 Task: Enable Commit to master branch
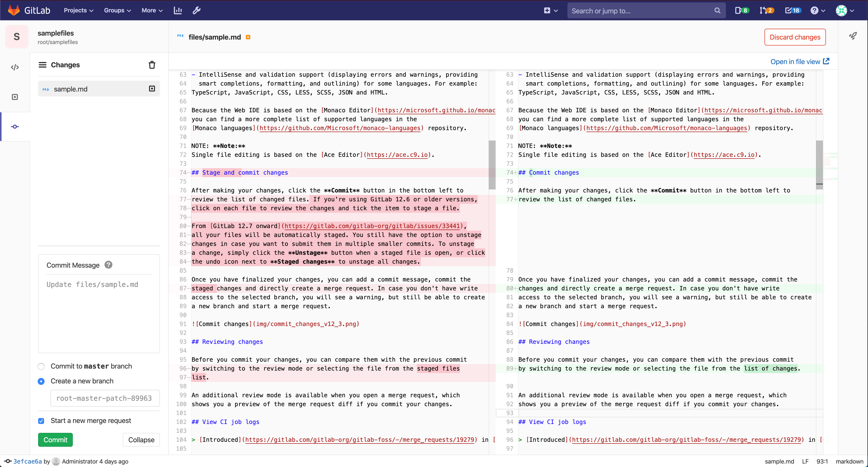41,366
